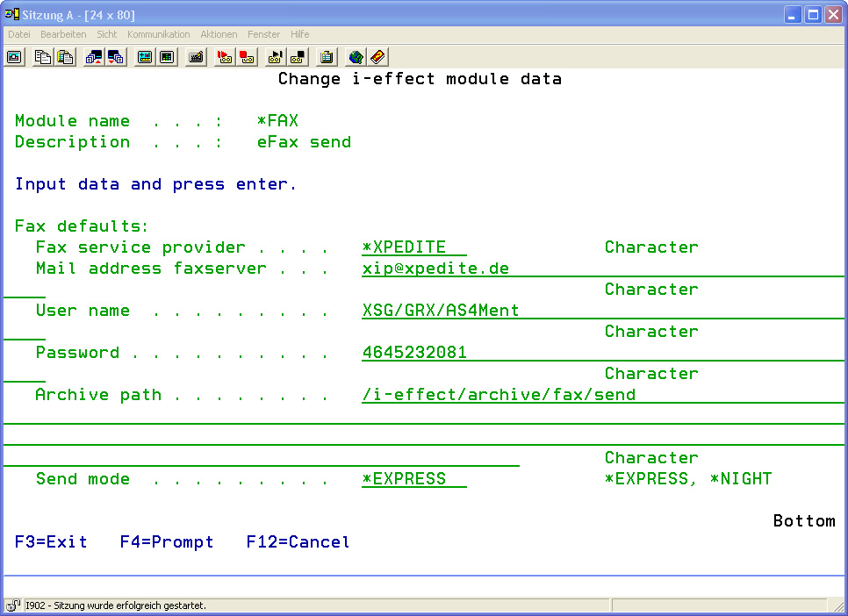Click the F12=Cancel label
Viewport: 848px width, 616px height.
click(x=298, y=542)
